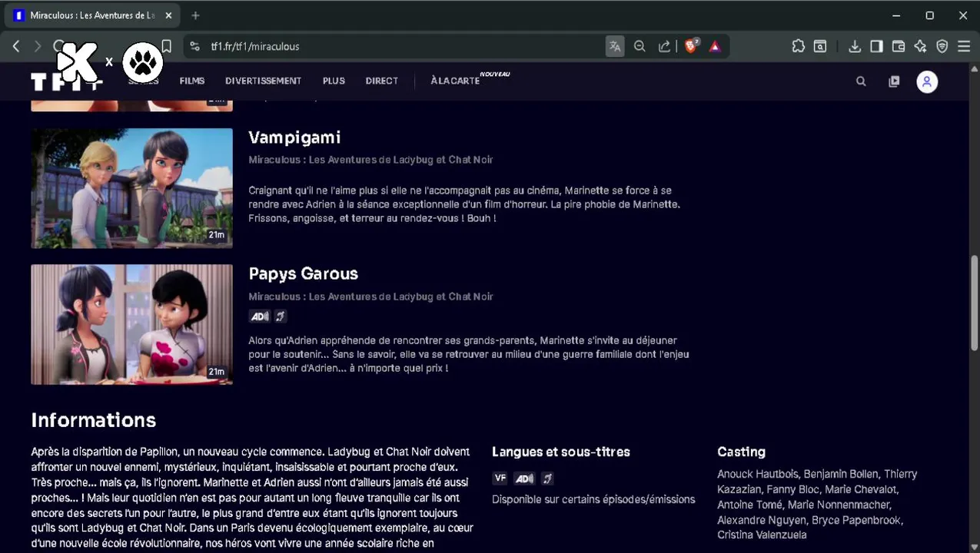Open the translate page icon
Screen dimensions: 980x553
coord(615,46)
